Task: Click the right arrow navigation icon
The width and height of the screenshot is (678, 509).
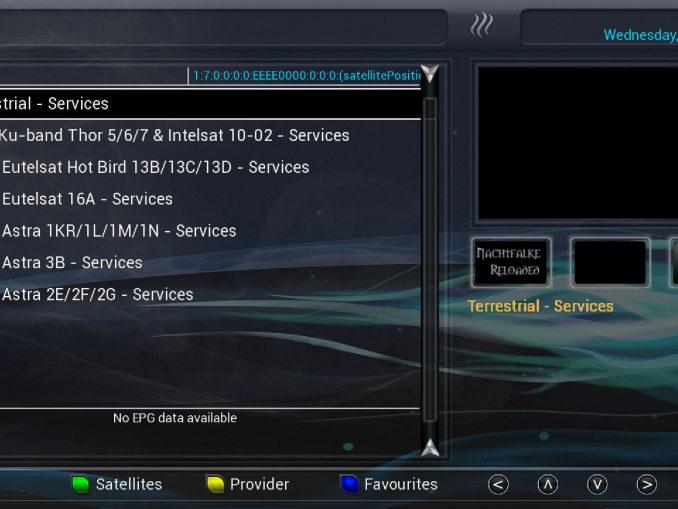Action: (x=647, y=485)
